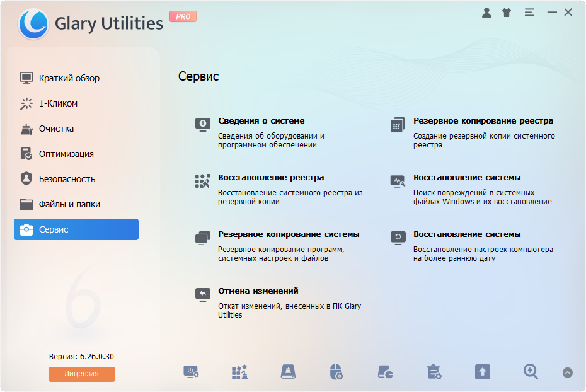Open the Безопасность section
This screenshot has height=392, width=586.
click(76, 179)
